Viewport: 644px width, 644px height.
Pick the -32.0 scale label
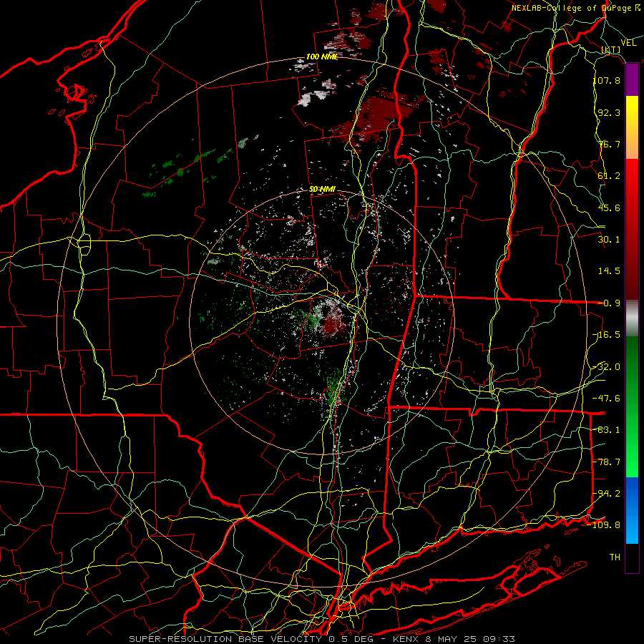pyautogui.click(x=606, y=367)
